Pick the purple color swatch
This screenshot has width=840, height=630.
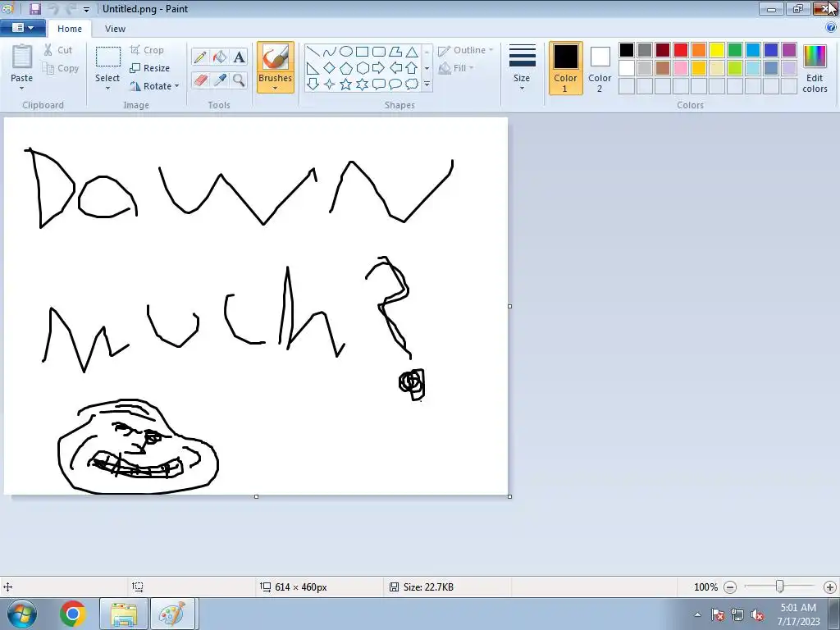(x=789, y=50)
